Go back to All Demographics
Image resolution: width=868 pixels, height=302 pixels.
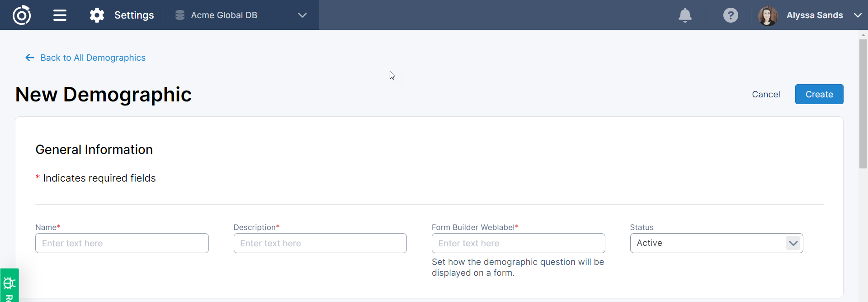pyautogui.click(x=93, y=58)
